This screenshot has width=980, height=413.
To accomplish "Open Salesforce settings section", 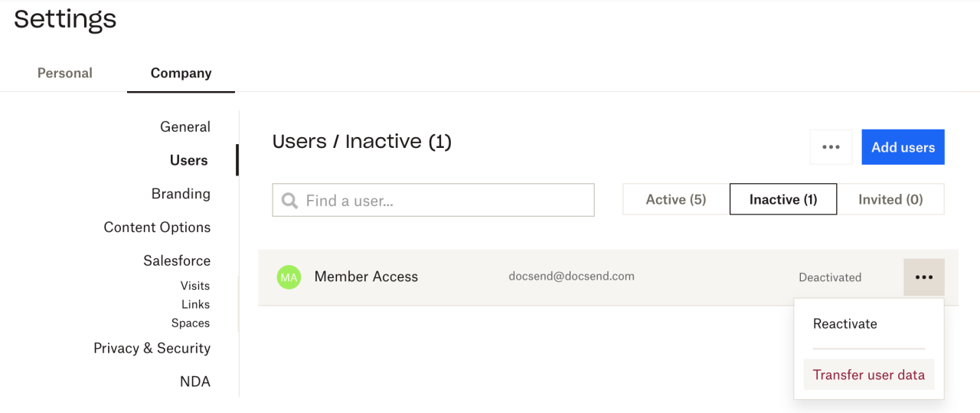I will coord(176,261).
